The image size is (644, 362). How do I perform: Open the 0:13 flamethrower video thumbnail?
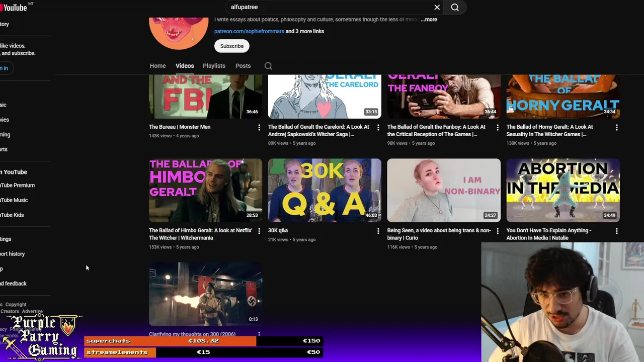[205, 294]
